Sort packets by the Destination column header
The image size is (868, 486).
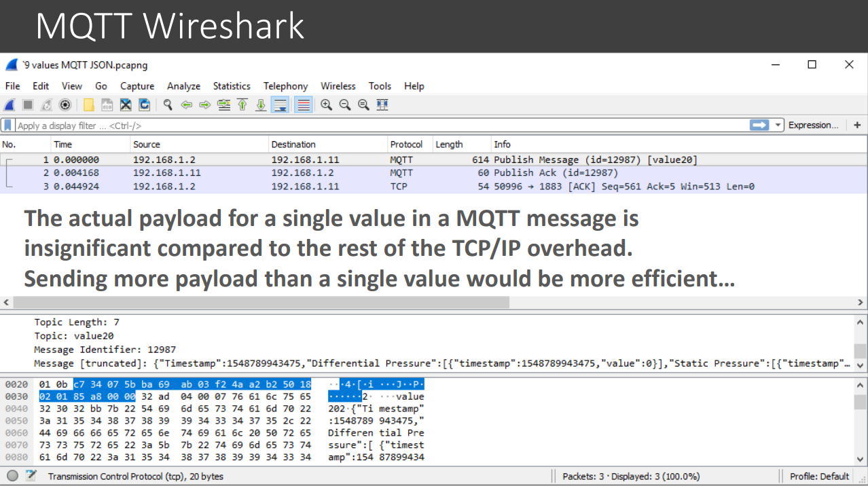(x=328, y=145)
